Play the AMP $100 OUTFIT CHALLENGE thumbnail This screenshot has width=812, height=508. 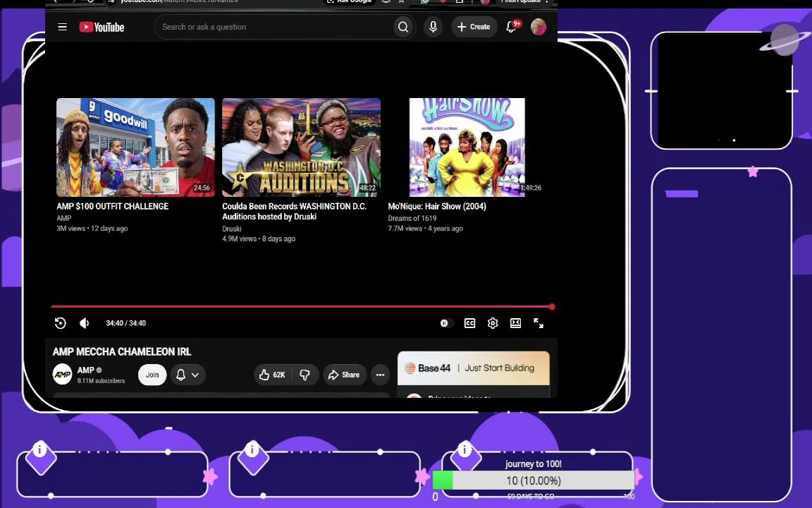135,147
